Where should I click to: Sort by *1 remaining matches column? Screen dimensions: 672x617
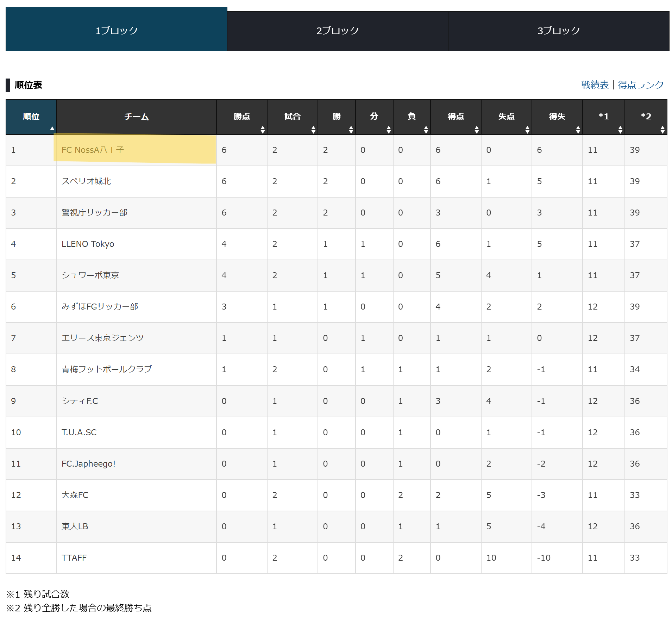[x=604, y=117]
